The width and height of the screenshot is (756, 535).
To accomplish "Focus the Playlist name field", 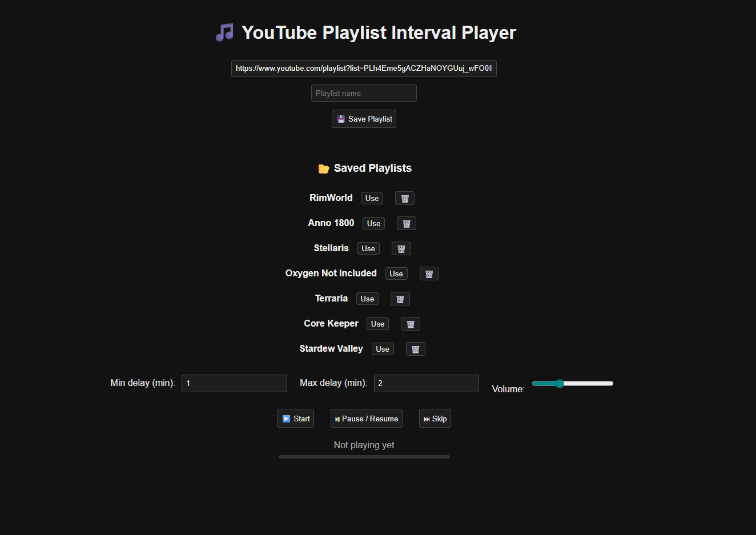I will (364, 93).
